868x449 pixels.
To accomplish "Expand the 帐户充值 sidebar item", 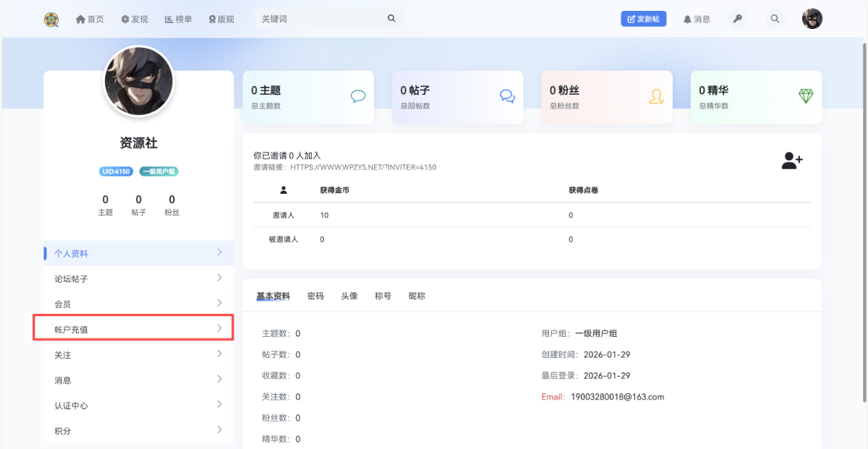I will coord(137,329).
